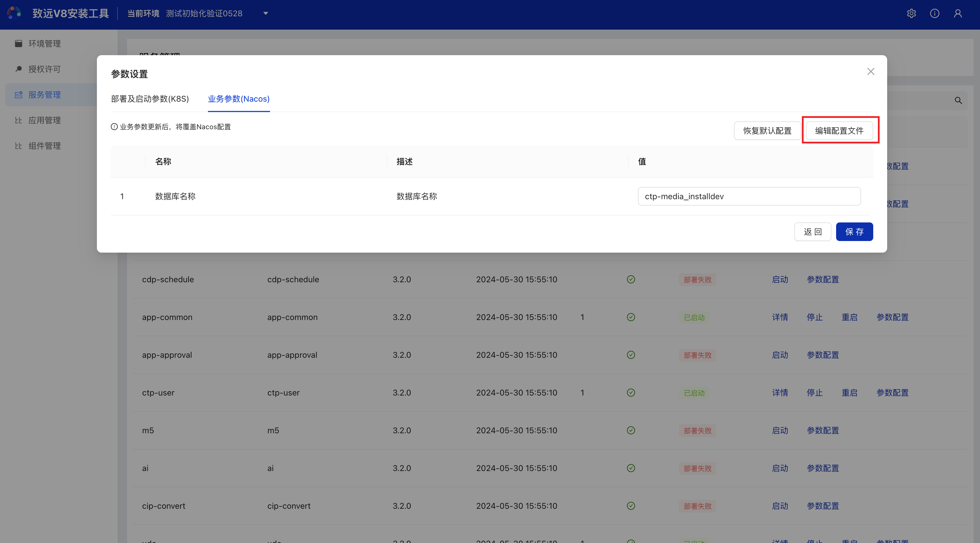
Task: Expand the current environment dropdown arrow
Action: (265, 14)
